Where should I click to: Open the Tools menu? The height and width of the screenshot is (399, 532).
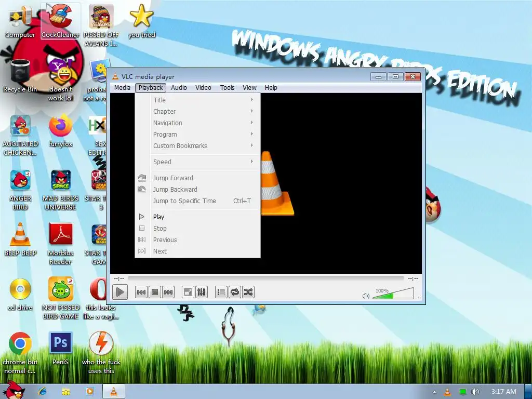tap(227, 87)
